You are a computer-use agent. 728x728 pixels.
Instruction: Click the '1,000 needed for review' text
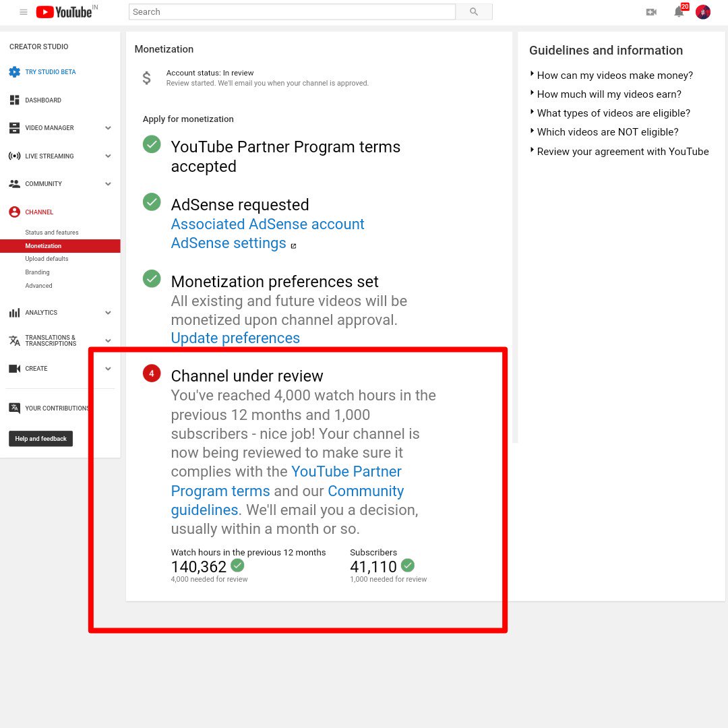click(388, 579)
